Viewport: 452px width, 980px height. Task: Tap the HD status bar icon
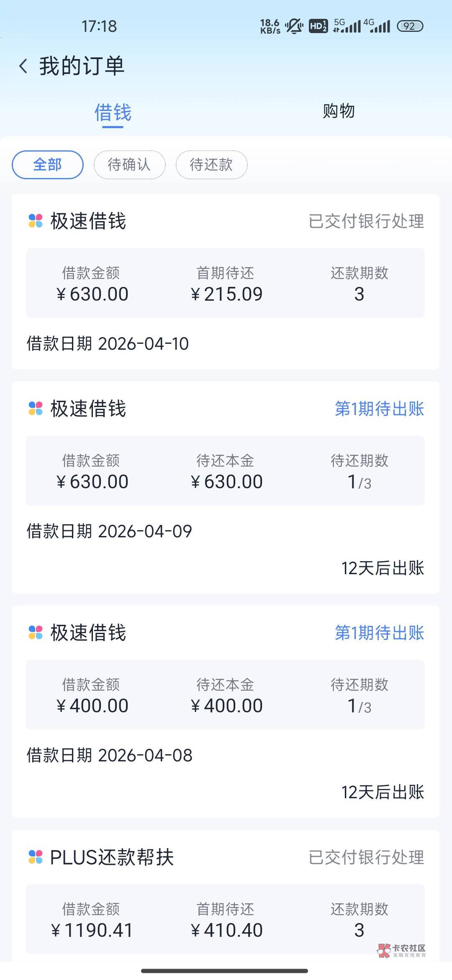(318, 26)
